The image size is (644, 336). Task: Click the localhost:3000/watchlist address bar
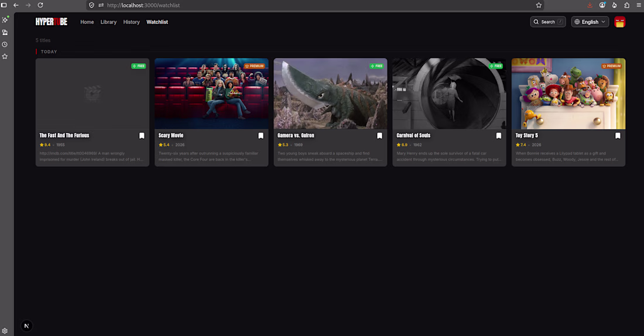143,5
